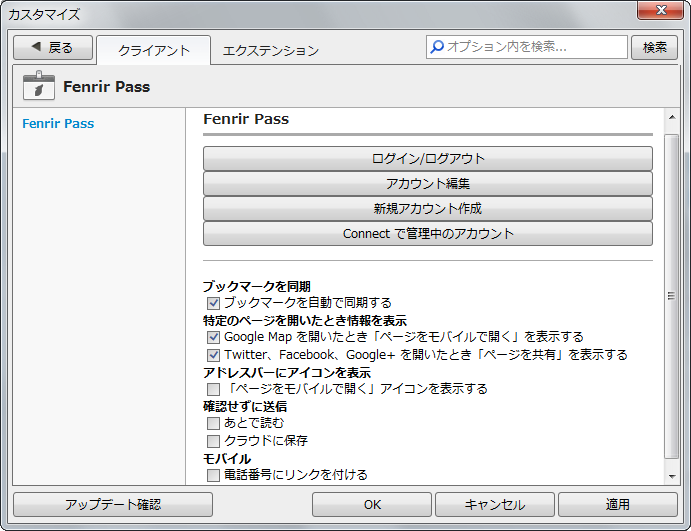
Task: Click the モバイル heading text
Action: click(x=227, y=459)
